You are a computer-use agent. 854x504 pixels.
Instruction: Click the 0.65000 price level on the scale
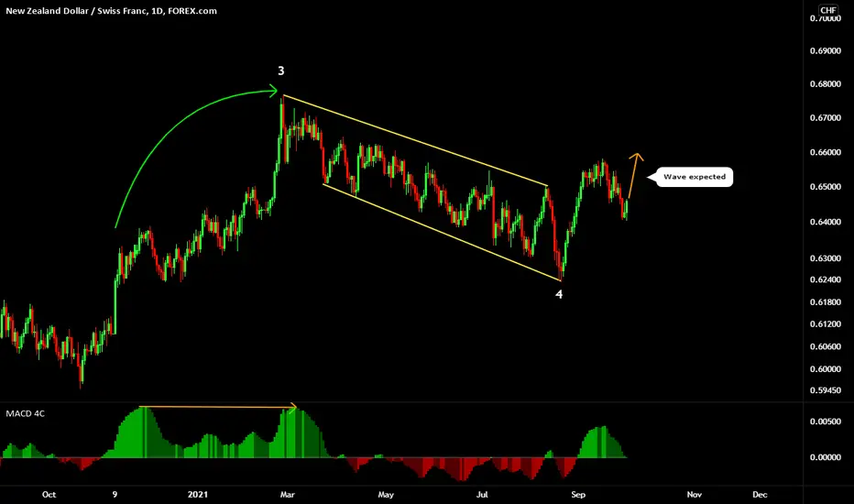click(x=825, y=186)
